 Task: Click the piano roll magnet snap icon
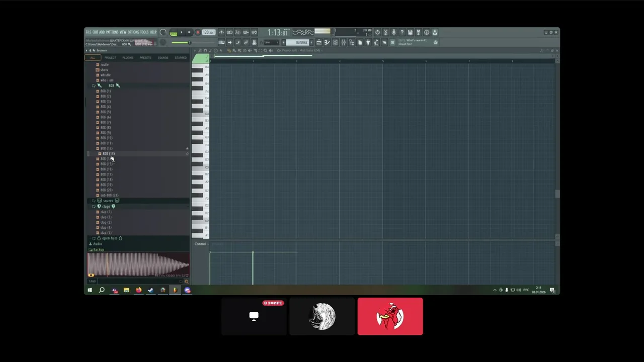(205, 50)
